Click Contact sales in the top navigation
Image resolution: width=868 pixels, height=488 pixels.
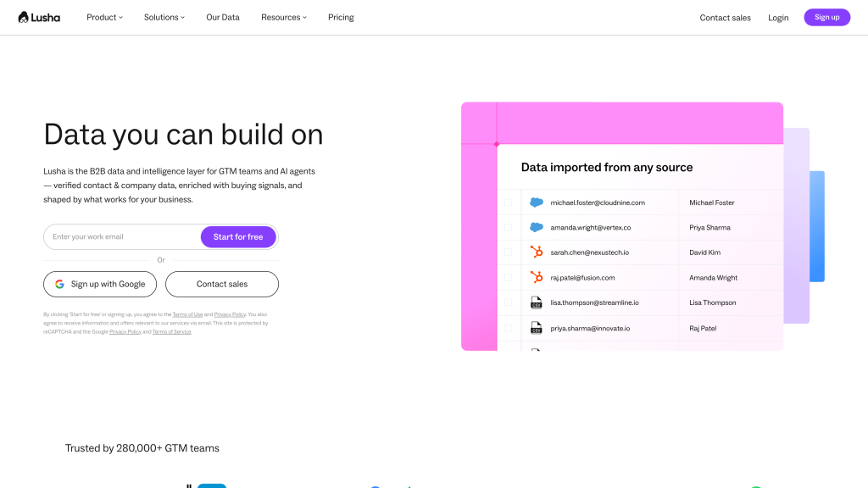(x=726, y=18)
